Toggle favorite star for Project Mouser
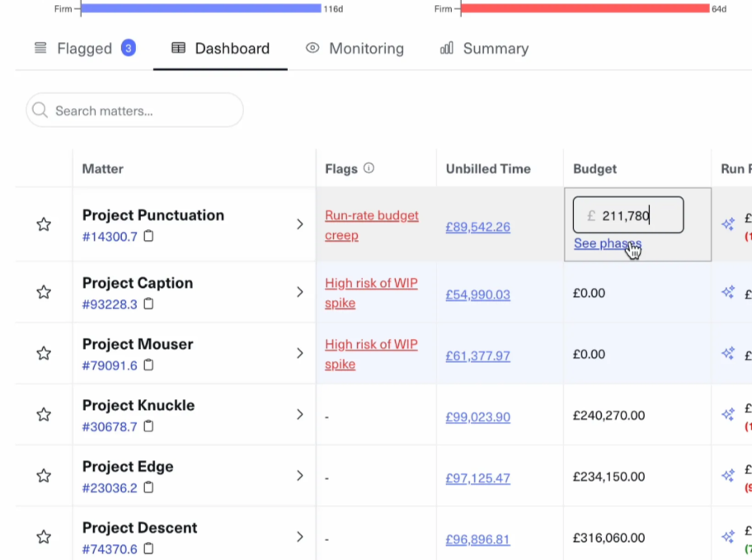Screen dimensions: 752x560 tap(44, 353)
